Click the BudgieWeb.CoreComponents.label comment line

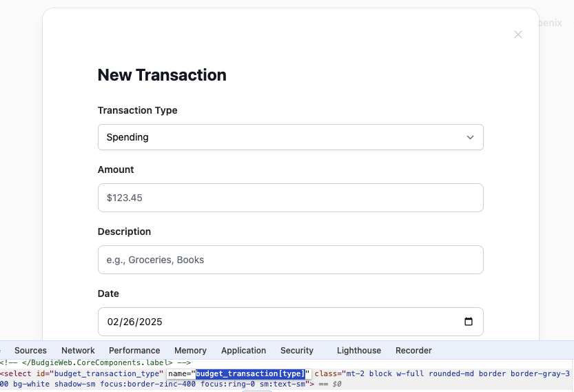point(96,362)
